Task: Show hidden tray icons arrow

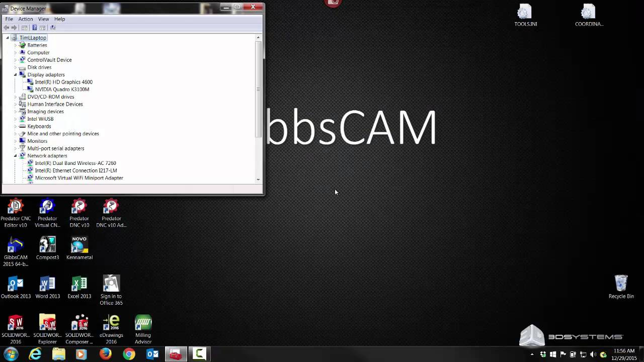Action: [532, 354]
